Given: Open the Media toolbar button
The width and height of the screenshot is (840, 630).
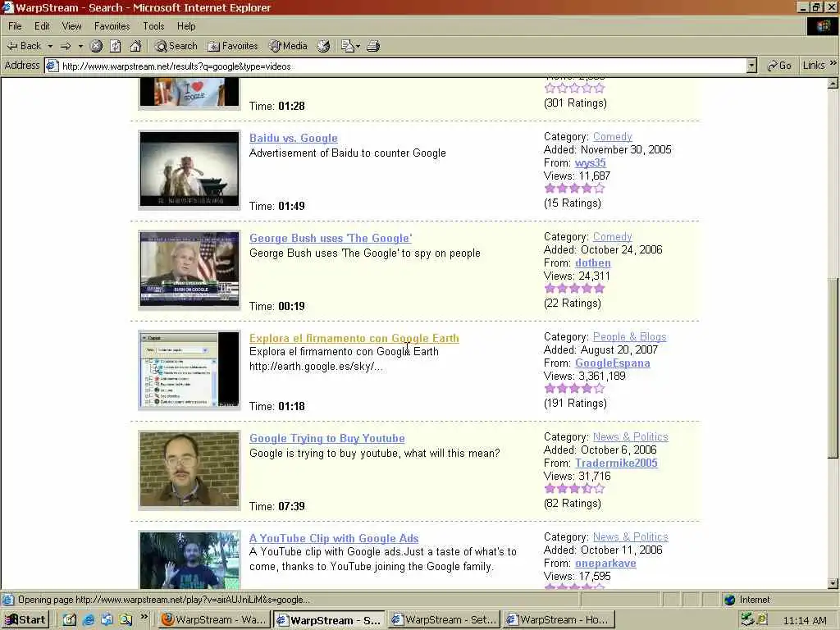Looking at the screenshot, I should click(x=288, y=46).
